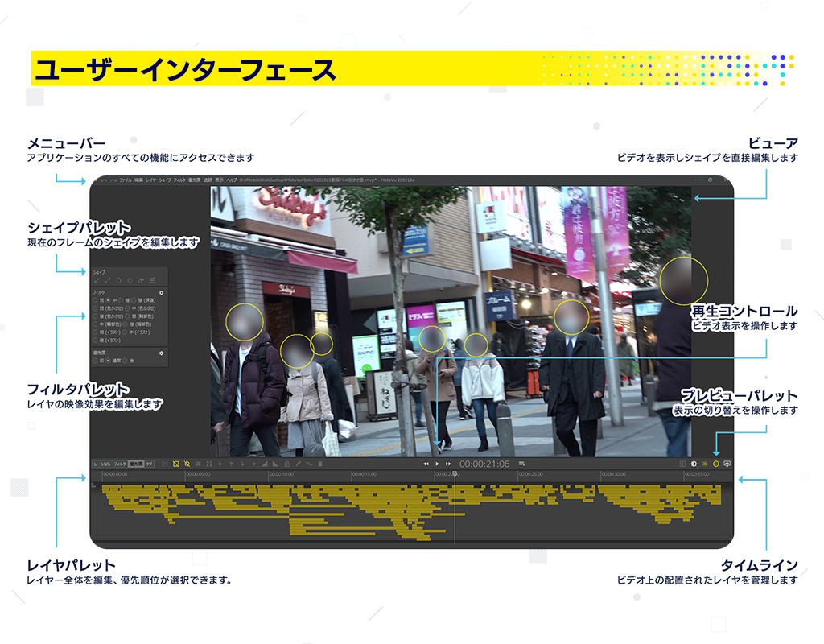Viewport: 824px width, 644px height.
Task: Click the enlarge shape icon in シェイプ palette
Action: click(x=107, y=280)
